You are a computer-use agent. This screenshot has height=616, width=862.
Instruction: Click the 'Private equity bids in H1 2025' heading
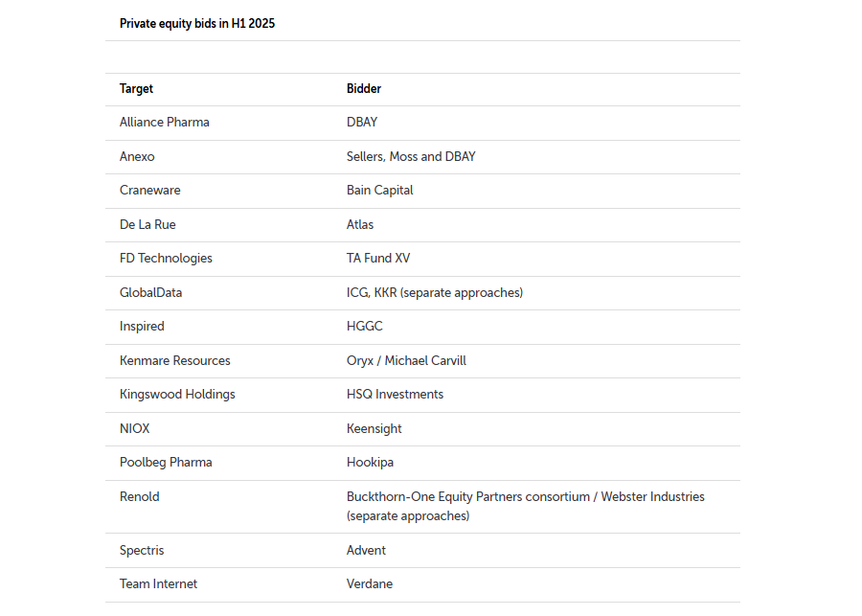[196, 24]
